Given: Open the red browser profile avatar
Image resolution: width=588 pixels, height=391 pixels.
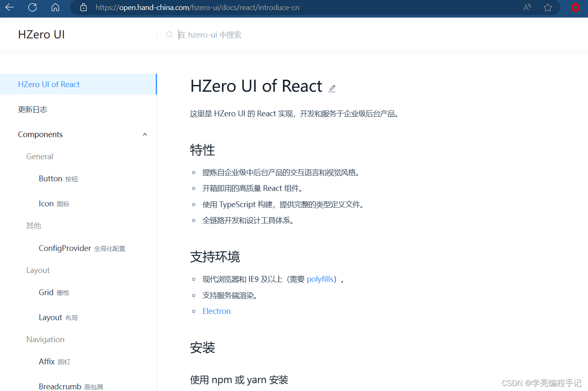Looking at the screenshot, I should 576,7.
